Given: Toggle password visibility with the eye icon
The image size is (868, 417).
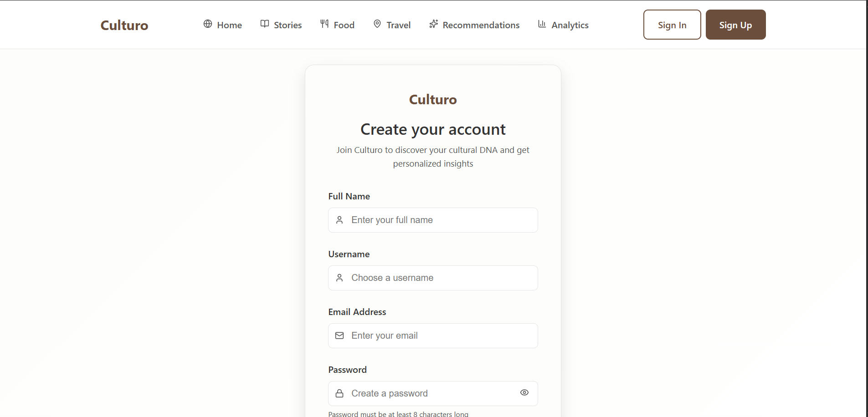Looking at the screenshot, I should 524,392.
